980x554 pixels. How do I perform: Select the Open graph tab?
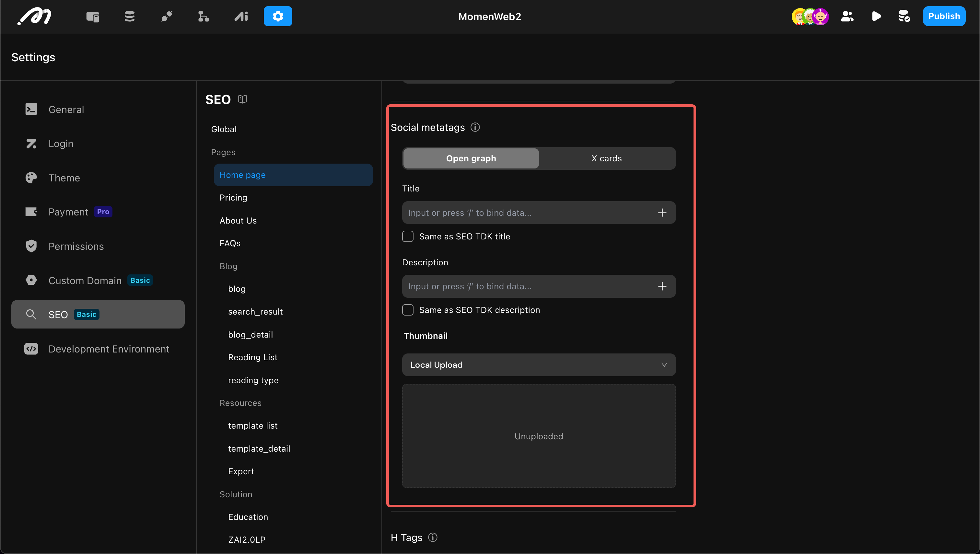(x=471, y=158)
